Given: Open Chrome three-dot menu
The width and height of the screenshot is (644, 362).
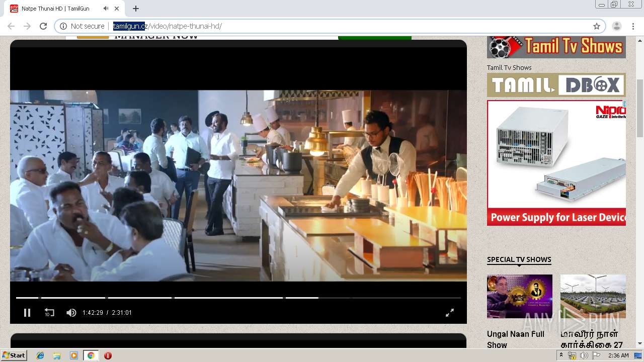Looking at the screenshot, I should coord(633,26).
